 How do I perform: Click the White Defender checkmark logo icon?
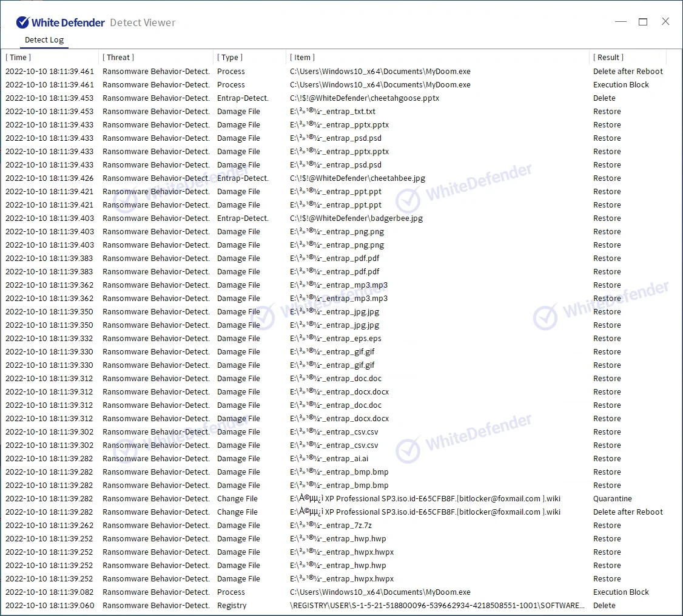point(22,22)
